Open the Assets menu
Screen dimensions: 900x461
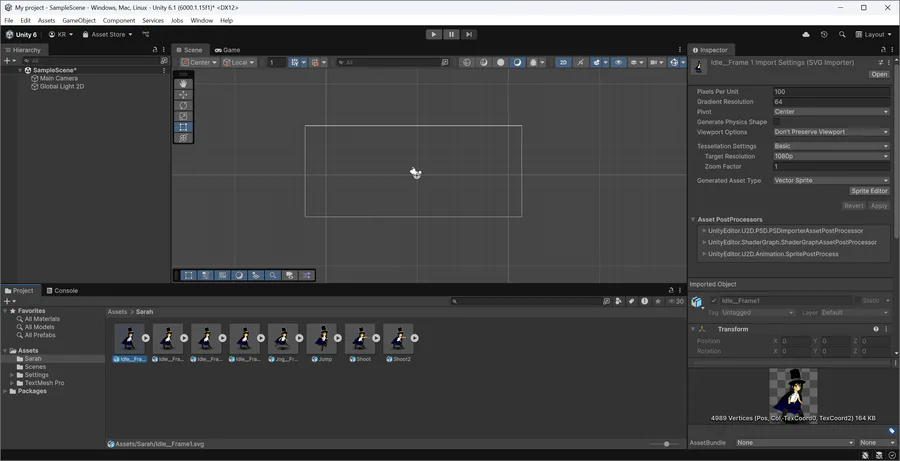pos(46,20)
